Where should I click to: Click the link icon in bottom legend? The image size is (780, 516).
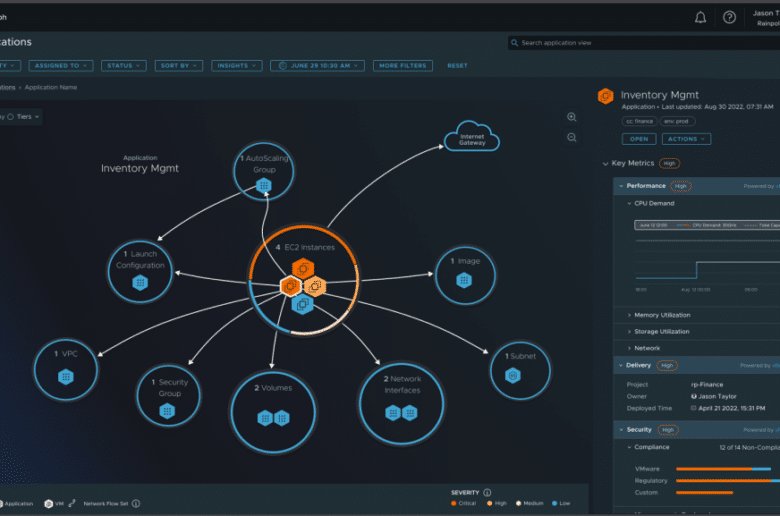[72, 504]
